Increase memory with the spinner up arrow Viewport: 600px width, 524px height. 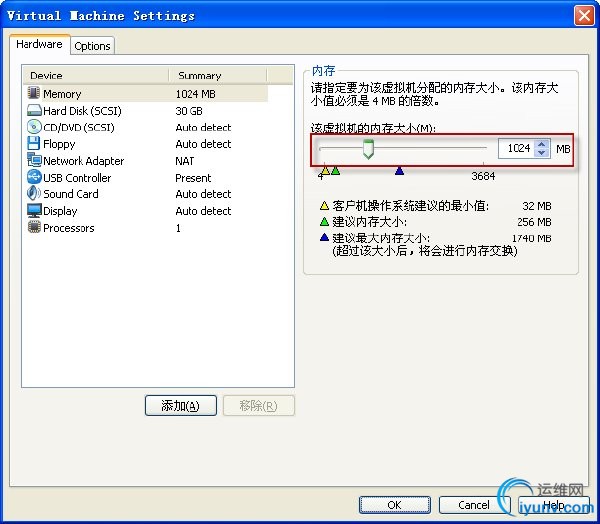tap(541, 144)
